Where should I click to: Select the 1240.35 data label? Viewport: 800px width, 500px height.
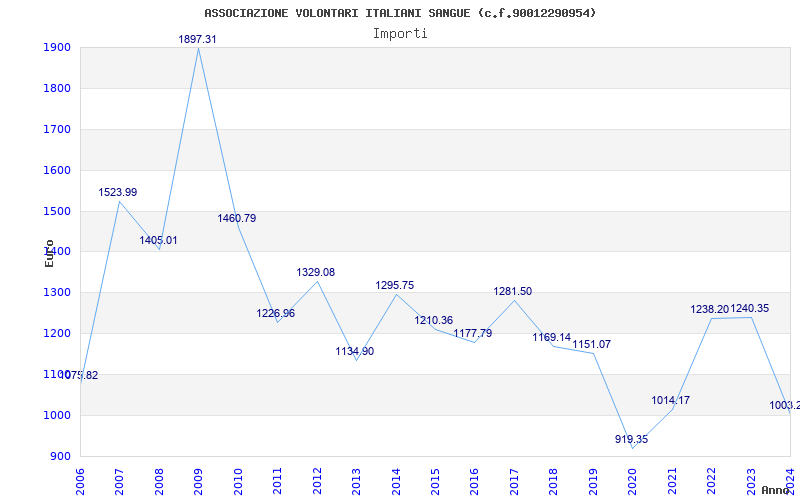click(749, 309)
